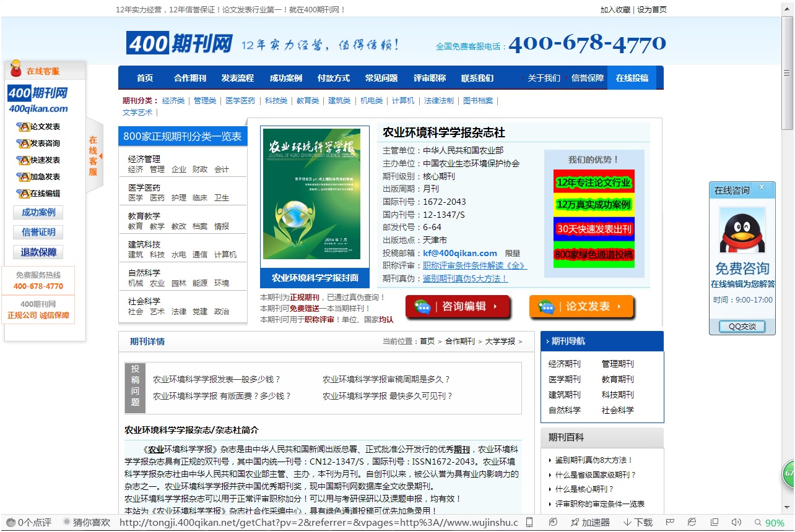Open 鉴别期刊真伪5大方法 link

point(465,278)
